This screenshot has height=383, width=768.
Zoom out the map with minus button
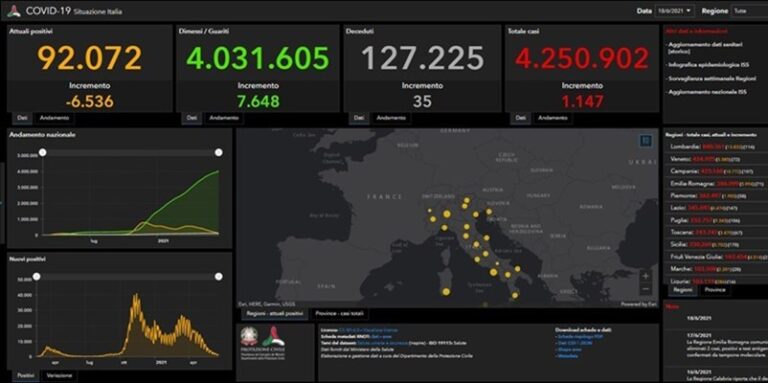coord(646,289)
